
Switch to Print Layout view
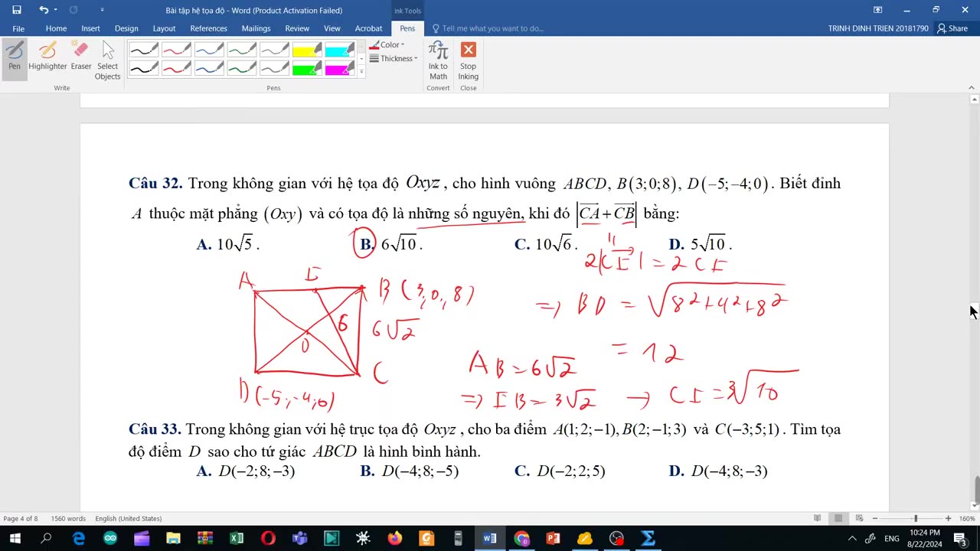coord(838,518)
